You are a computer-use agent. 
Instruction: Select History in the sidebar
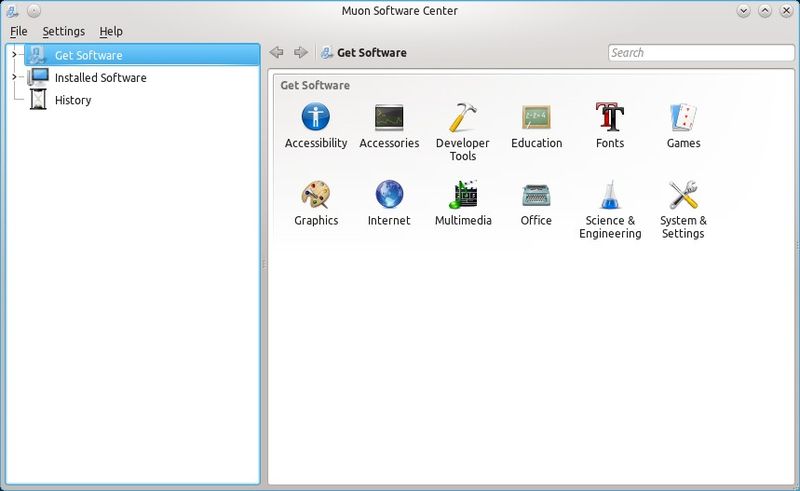[72, 100]
